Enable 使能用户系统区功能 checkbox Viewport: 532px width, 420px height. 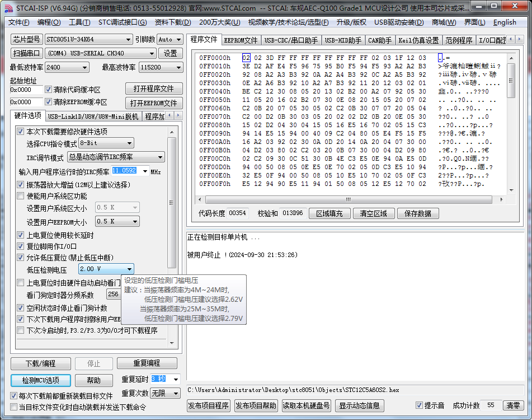21,196
